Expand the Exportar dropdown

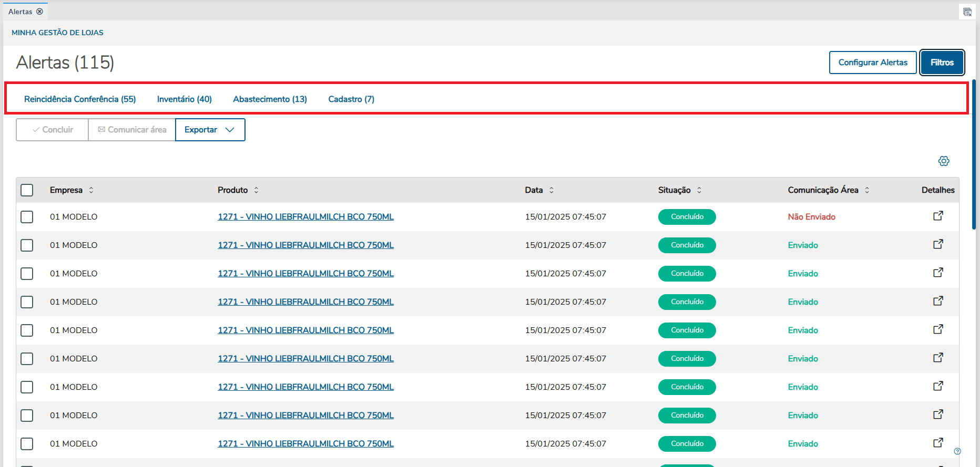click(x=210, y=130)
